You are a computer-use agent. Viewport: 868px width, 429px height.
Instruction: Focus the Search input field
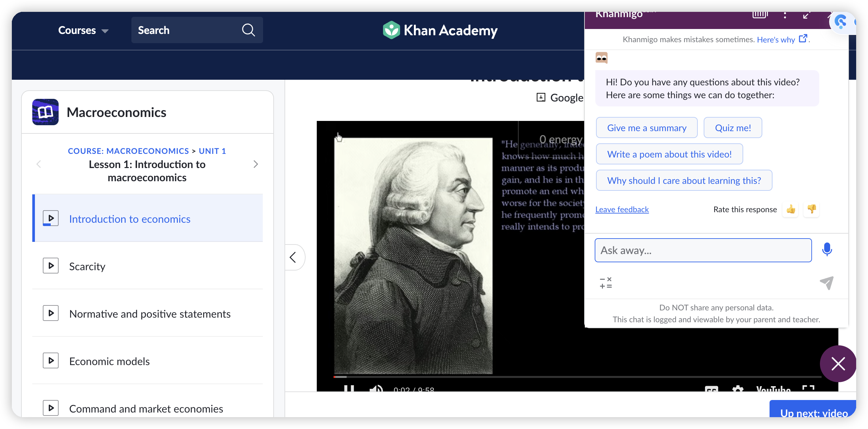pos(197,30)
